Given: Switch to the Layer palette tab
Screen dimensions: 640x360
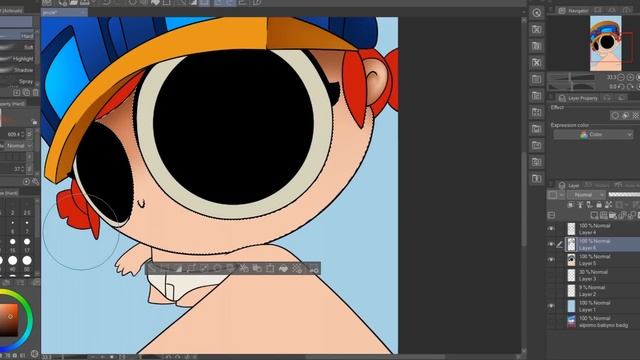Looking at the screenshot, I should [x=569, y=185].
